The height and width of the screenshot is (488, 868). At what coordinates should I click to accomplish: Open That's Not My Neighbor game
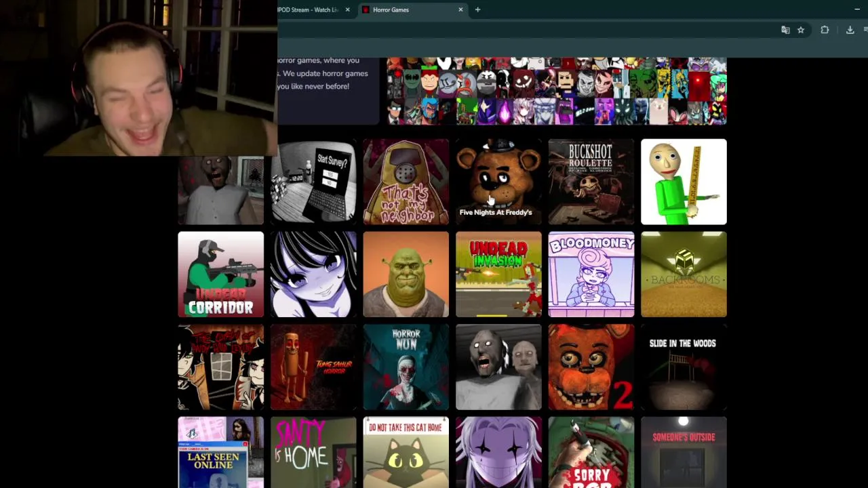[x=406, y=182]
